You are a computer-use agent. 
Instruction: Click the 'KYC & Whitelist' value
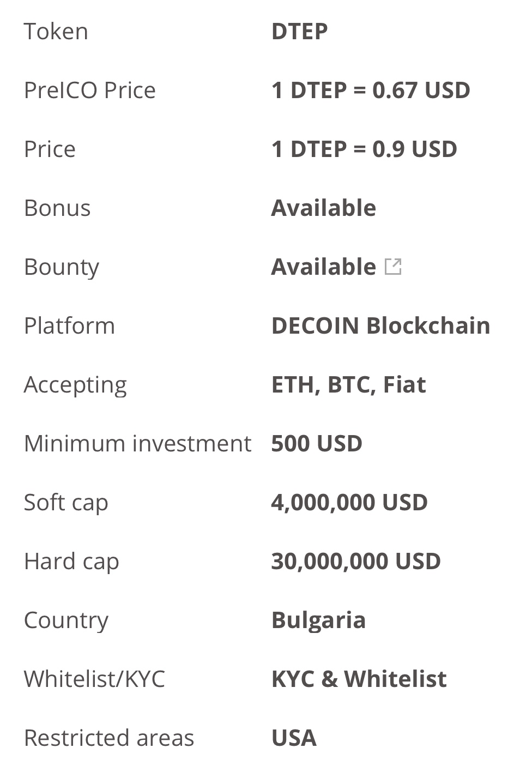359,679
